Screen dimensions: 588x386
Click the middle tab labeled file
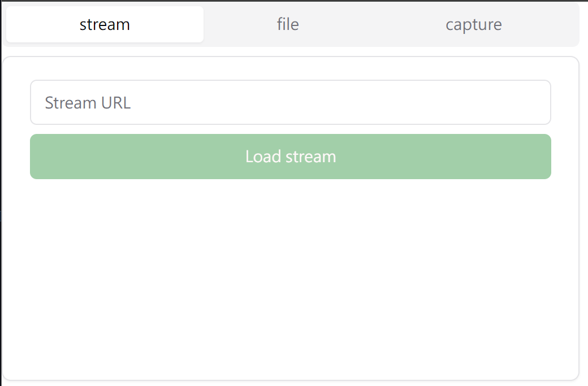tap(288, 25)
